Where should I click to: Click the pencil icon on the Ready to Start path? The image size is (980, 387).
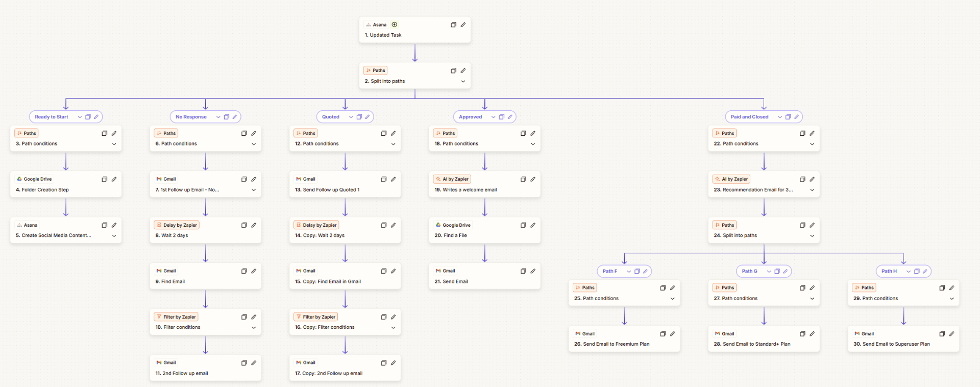pyautogui.click(x=96, y=117)
